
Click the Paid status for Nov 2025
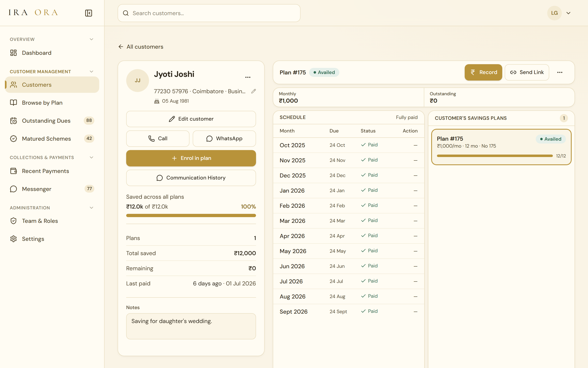[x=369, y=160]
